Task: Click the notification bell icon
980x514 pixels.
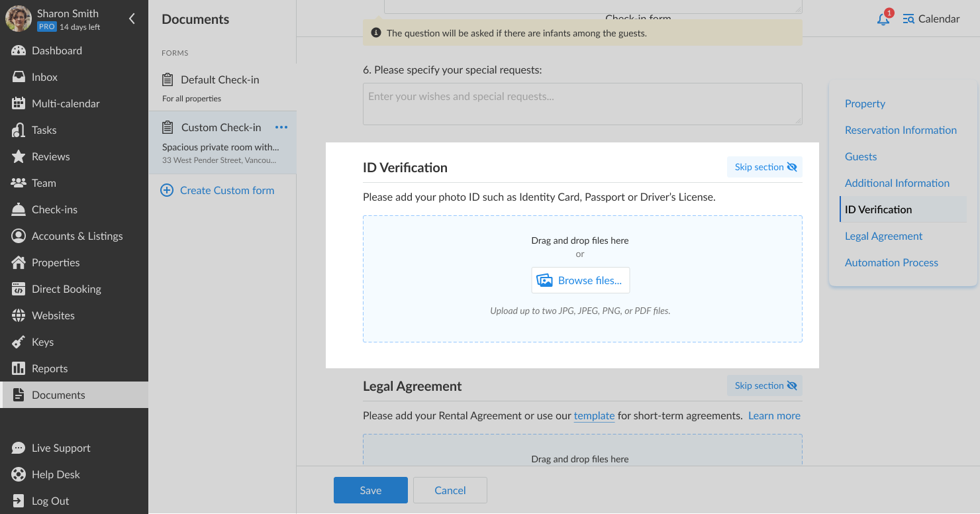Action: (x=883, y=19)
